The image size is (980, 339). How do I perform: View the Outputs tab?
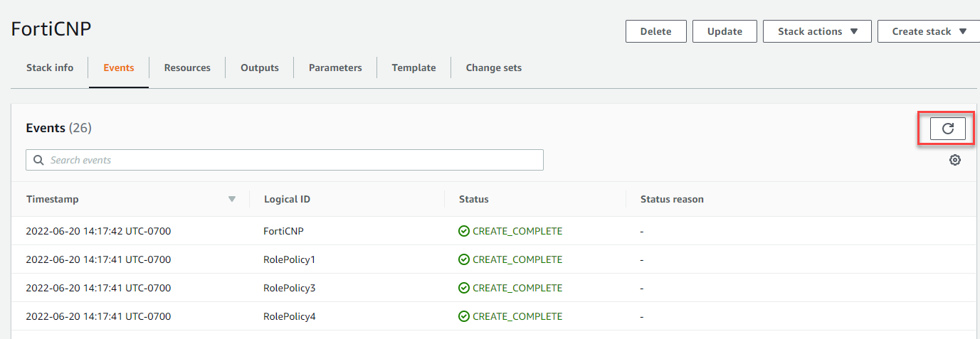260,68
